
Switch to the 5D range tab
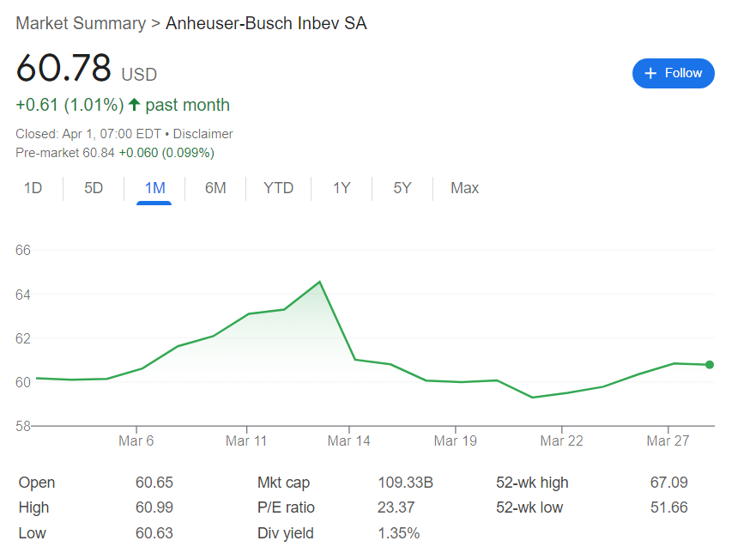[94, 188]
